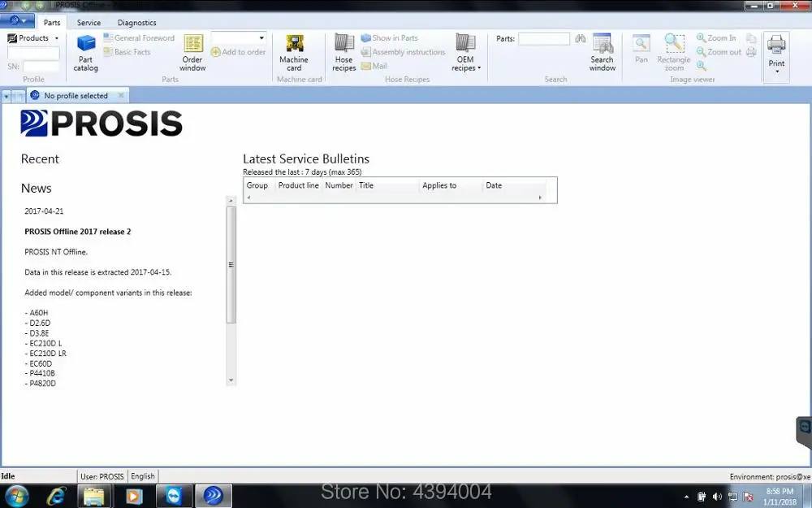This screenshot has width=812, height=508.
Task: Sort by Number column header
Action: point(339,185)
